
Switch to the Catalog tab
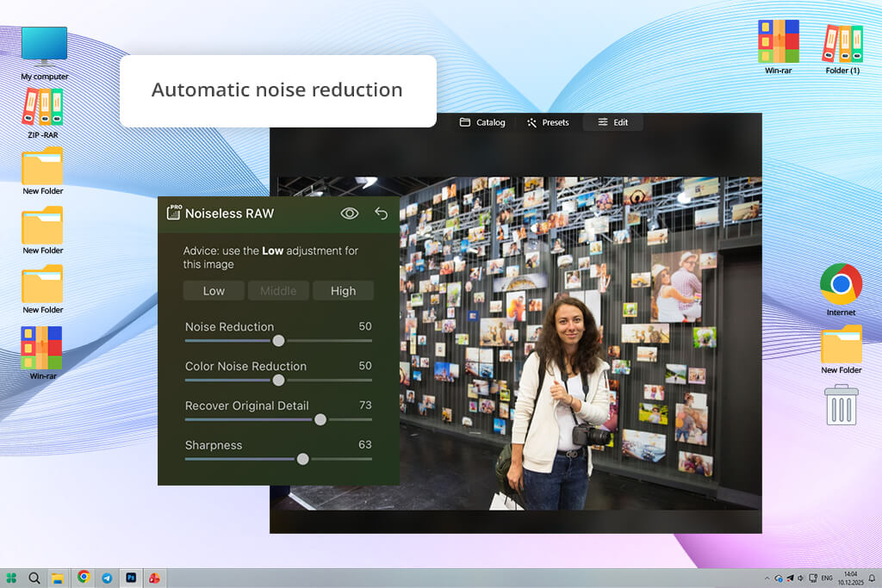pos(482,122)
